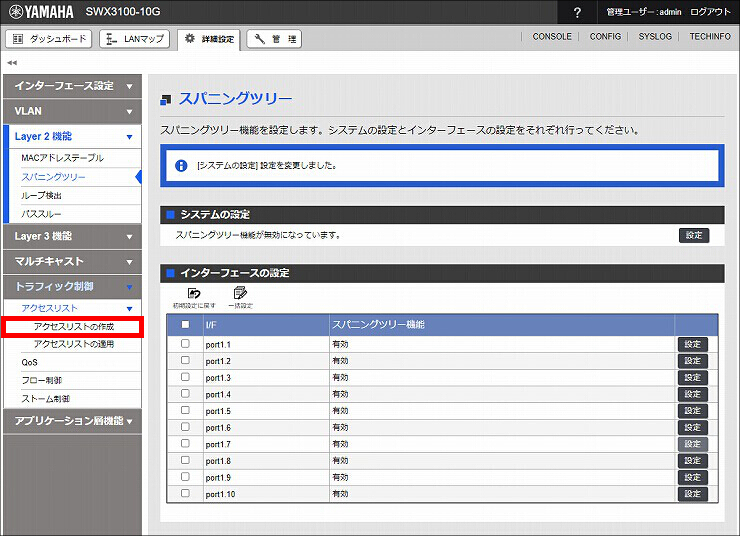Image resolution: width=740 pixels, height=536 pixels.
Task: Click 設定 button for port1.8
Action: [x=692, y=461]
